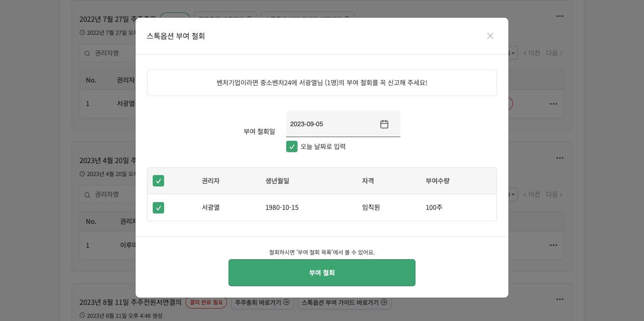Toggle the select-all checkbox in the table header
The width and height of the screenshot is (644, 321).
158,181
